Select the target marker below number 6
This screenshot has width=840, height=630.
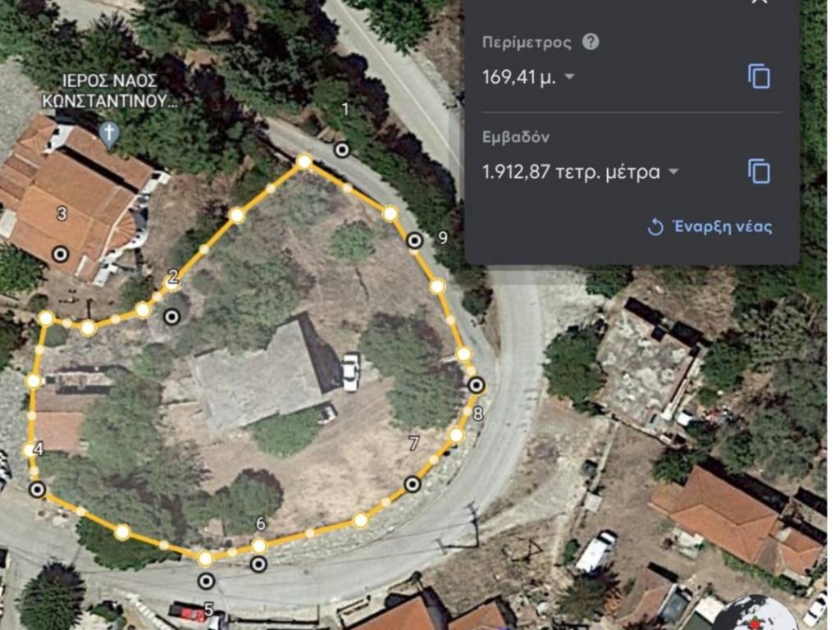(x=258, y=564)
